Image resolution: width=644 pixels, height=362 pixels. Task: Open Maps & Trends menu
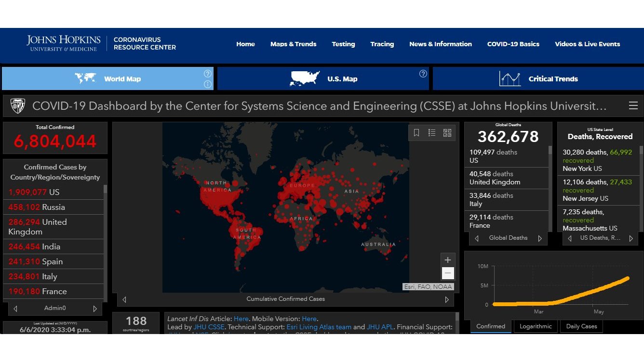293,44
